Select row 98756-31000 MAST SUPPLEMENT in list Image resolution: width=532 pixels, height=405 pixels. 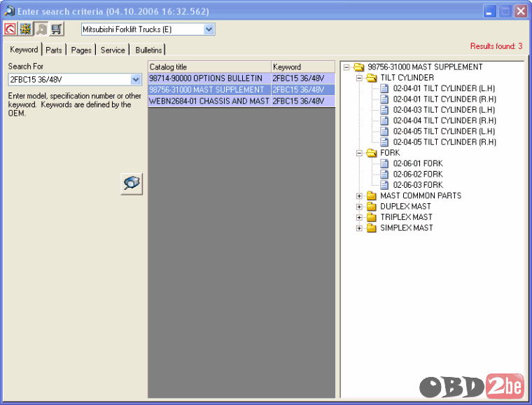[x=241, y=90]
